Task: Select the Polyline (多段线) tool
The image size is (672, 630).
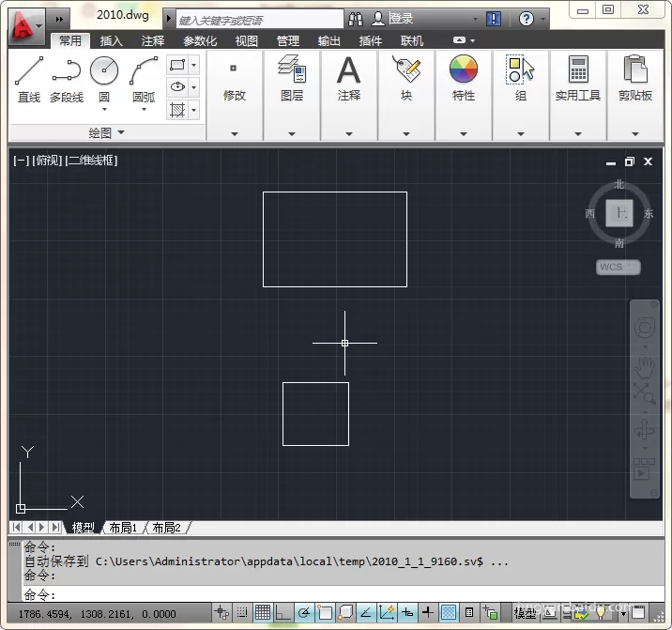Action: pos(67,80)
